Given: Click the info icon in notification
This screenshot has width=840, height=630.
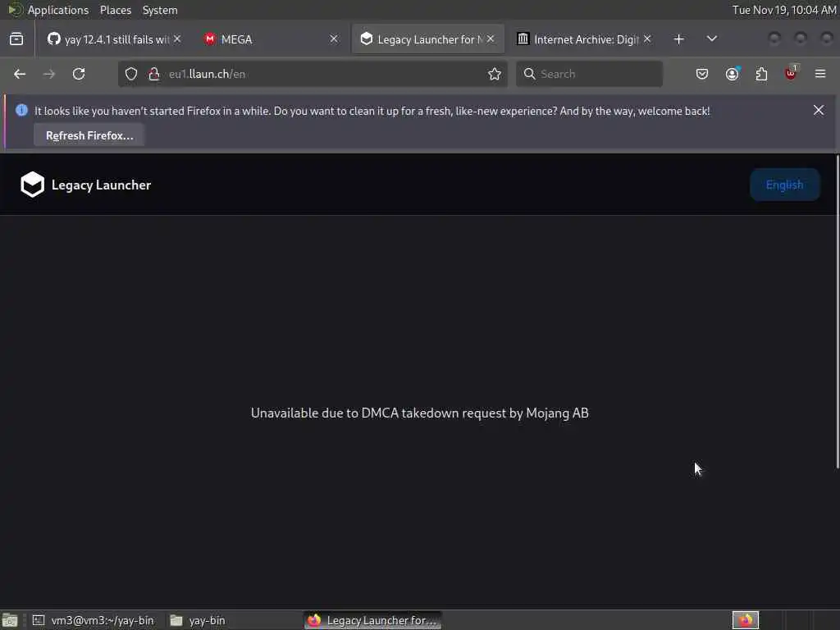Looking at the screenshot, I should [21, 111].
